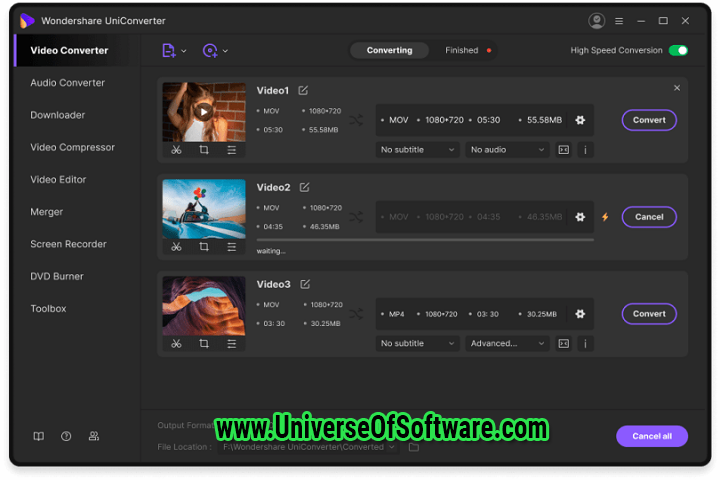Viewport: 720px width, 480px height.
Task: Click the crop icon for Video1
Action: coord(204,150)
